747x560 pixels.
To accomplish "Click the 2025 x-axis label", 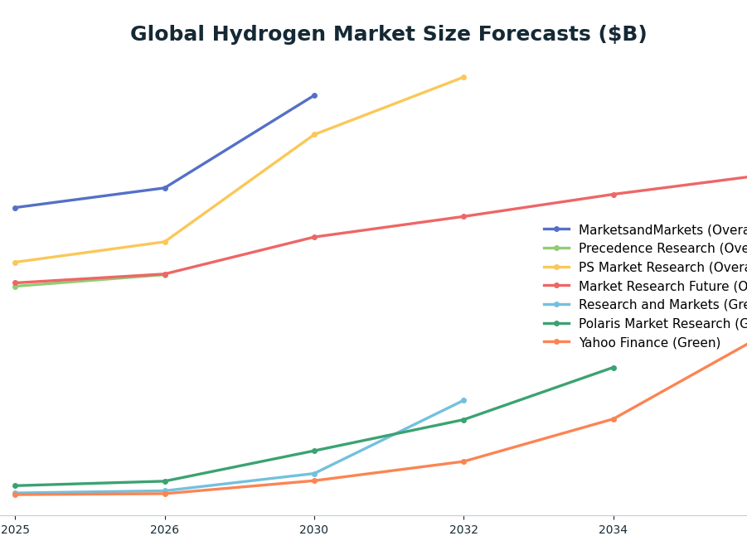I will (15, 529).
